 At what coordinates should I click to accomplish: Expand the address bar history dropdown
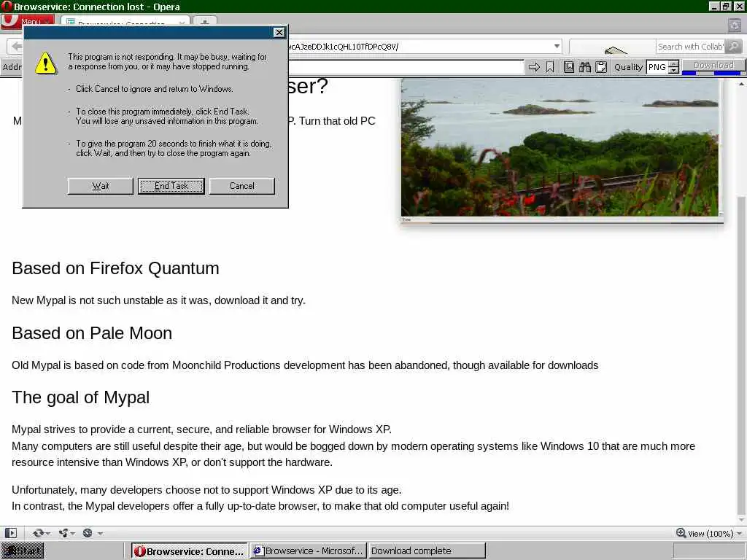point(557,46)
